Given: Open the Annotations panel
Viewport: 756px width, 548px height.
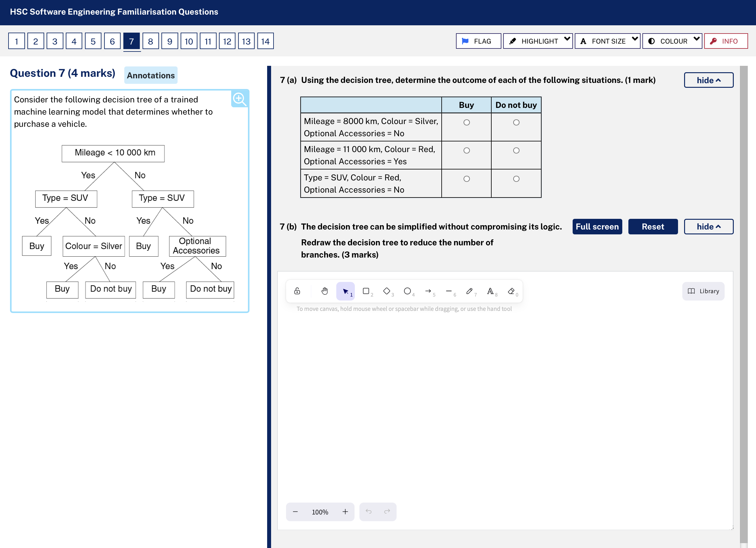Looking at the screenshot, I should click(x=151, y=75).
